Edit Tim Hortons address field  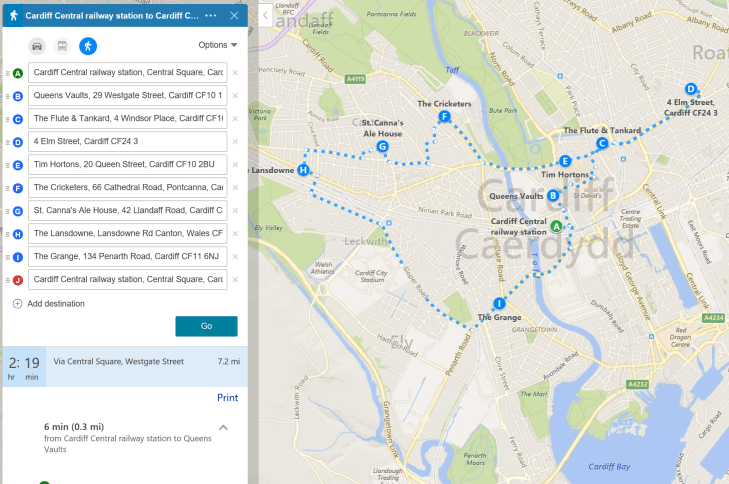[x=127, y=165]
